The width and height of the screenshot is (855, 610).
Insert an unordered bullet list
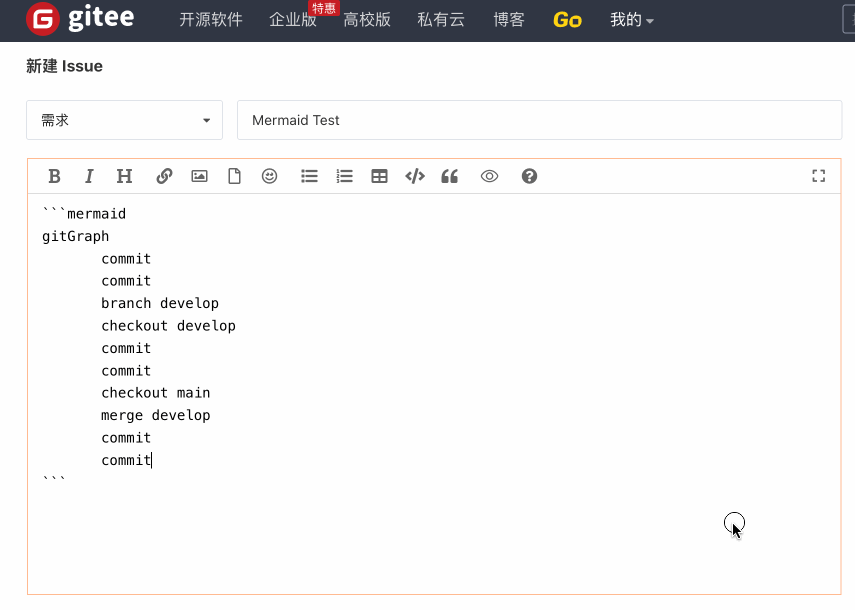pyautogui.click(x=309, y=176)
